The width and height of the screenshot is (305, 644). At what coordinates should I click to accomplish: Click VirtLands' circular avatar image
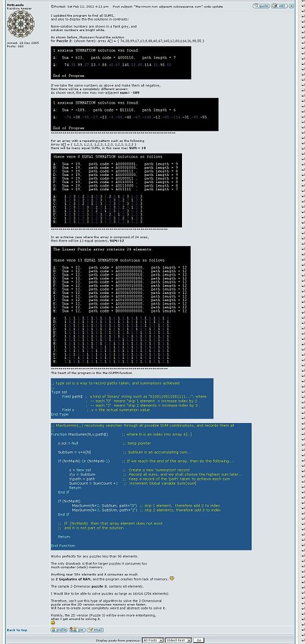[21, 24]
